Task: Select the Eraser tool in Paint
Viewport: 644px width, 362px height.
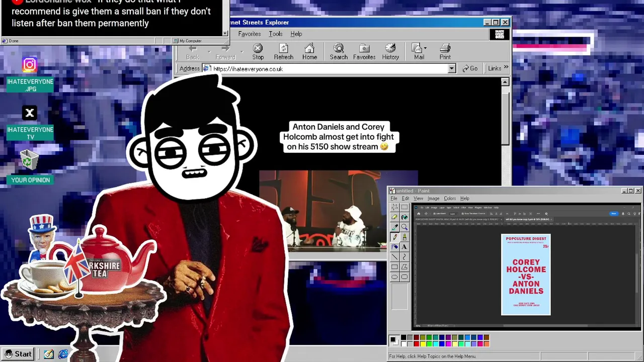Action: (x=395, y=217)
